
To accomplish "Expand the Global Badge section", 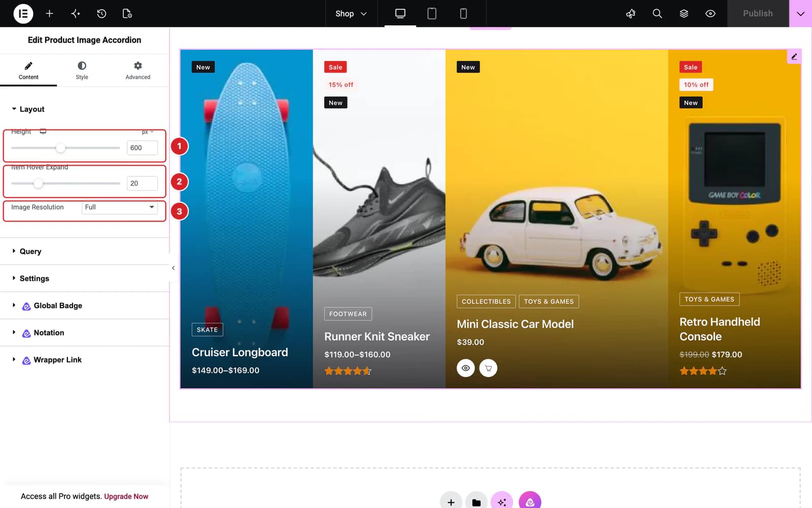I will point(84,306).
